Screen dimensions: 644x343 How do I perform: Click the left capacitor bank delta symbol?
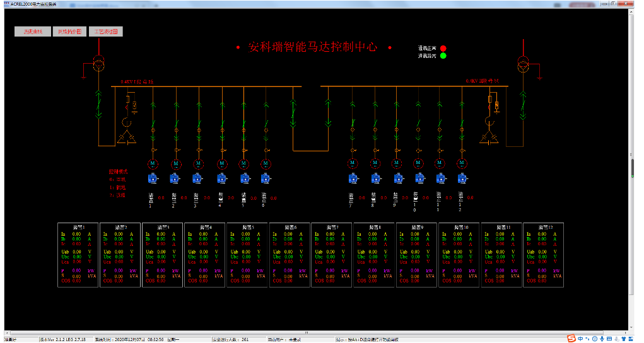coord(127,137)
